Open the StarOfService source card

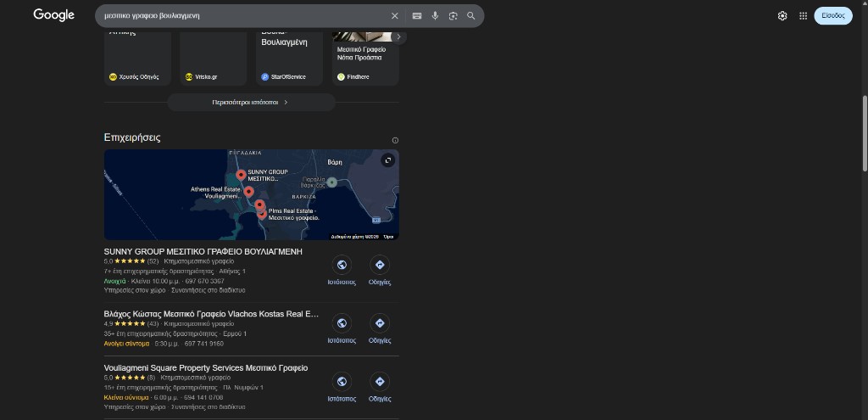click(x=289, y=59)
